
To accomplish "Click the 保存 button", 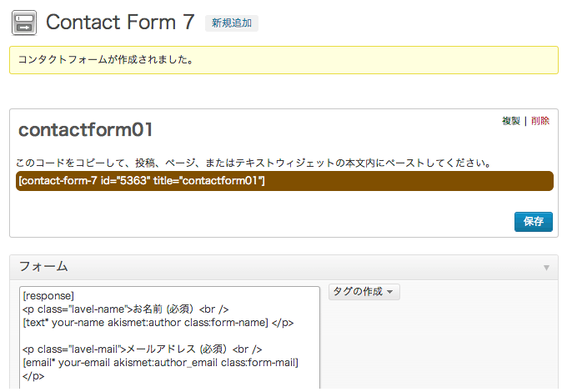I will point(534,221).
